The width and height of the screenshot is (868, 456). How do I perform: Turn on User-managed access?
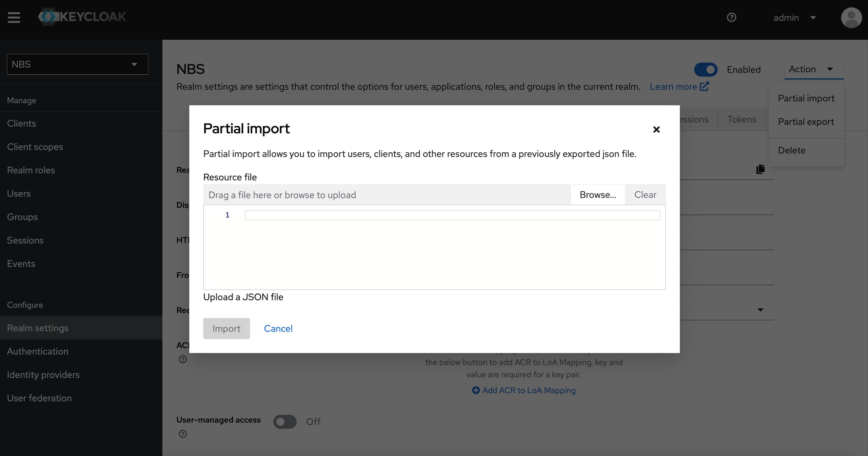(284, 421)
